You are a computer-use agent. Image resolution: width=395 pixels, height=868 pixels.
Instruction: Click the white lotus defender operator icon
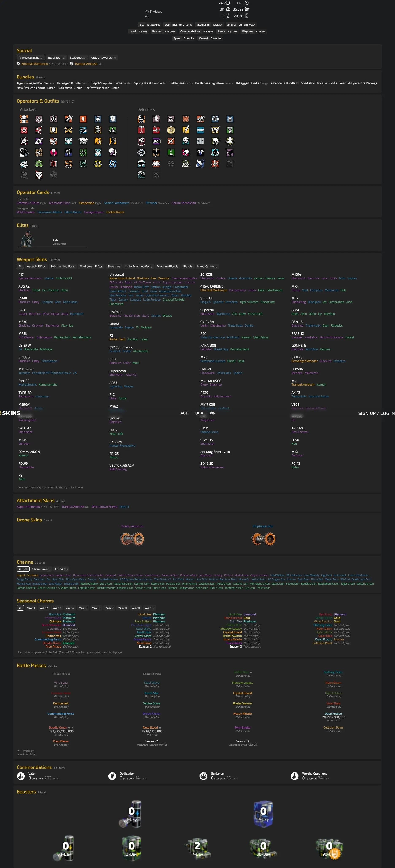(x=156, y=164)
